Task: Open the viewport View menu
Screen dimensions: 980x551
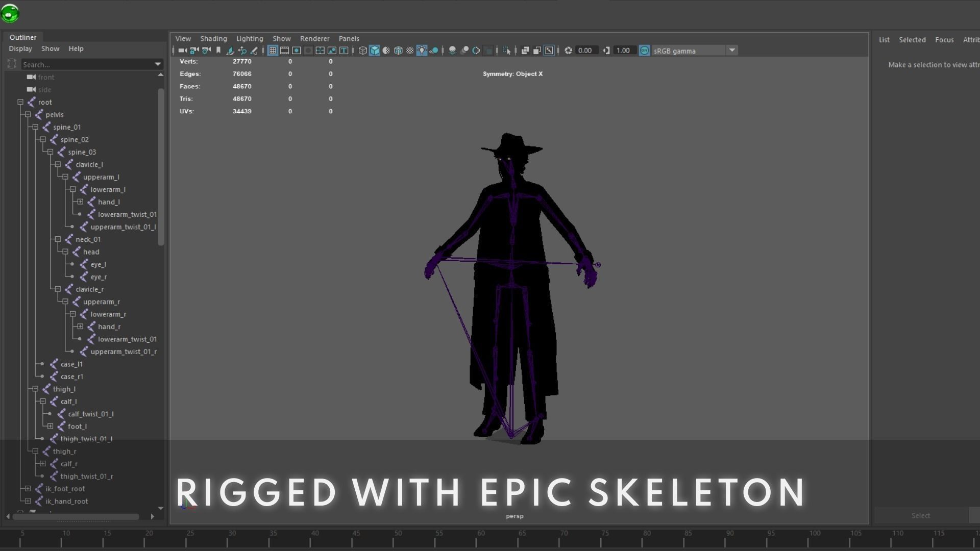Action: (183, 39)
